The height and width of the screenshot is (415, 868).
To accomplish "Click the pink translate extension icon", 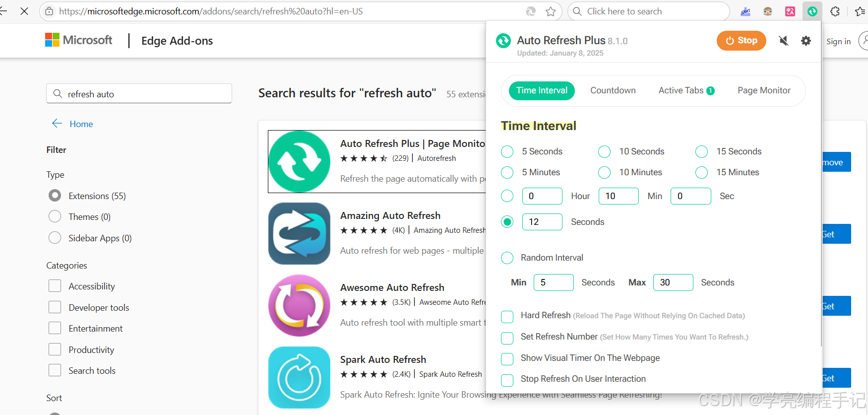I will 790,11.
